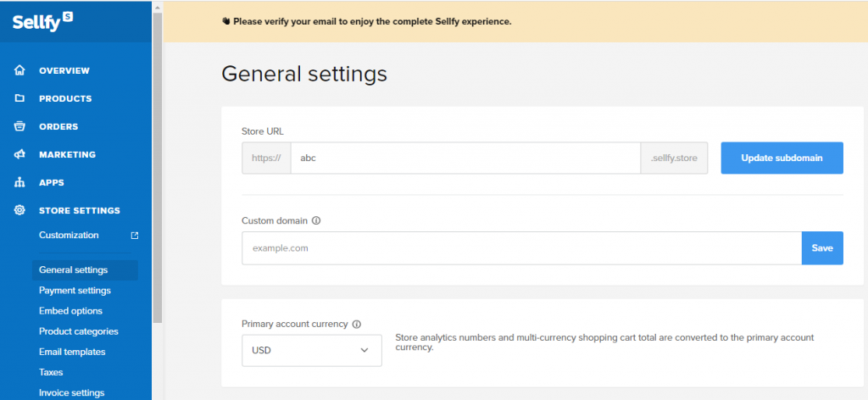Go to Embed options

click(71, 311)
